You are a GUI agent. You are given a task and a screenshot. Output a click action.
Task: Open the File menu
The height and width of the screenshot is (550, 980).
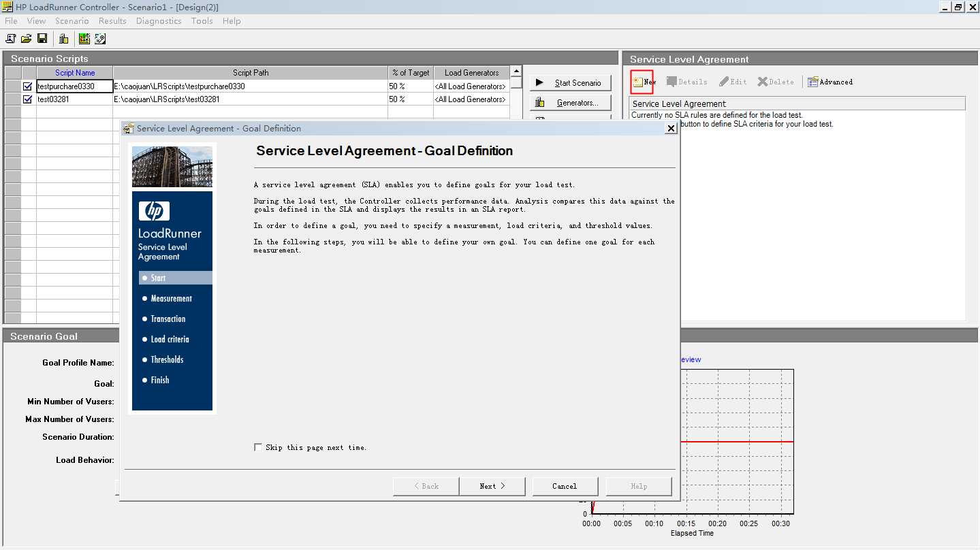point(11,21)
